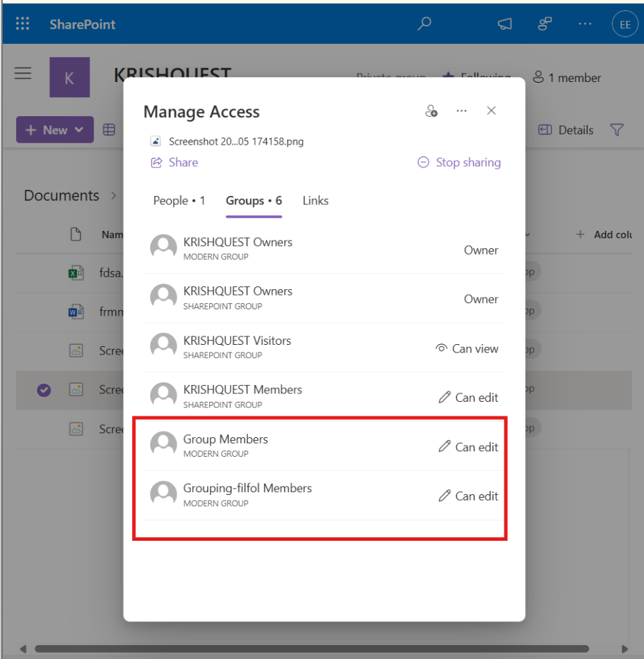Click the scrollbar right arrow
This screenshot has height=659, width=644.
pos(625,649)
